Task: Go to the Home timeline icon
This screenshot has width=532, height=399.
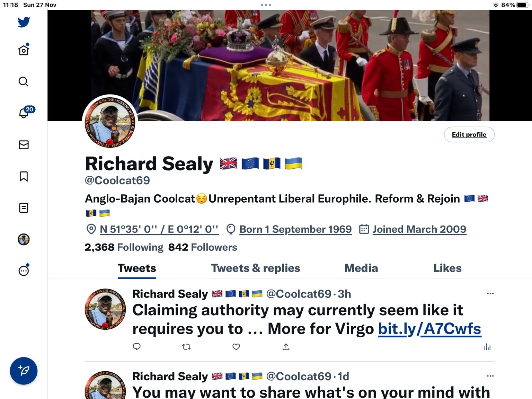Action: click(24, 50)
